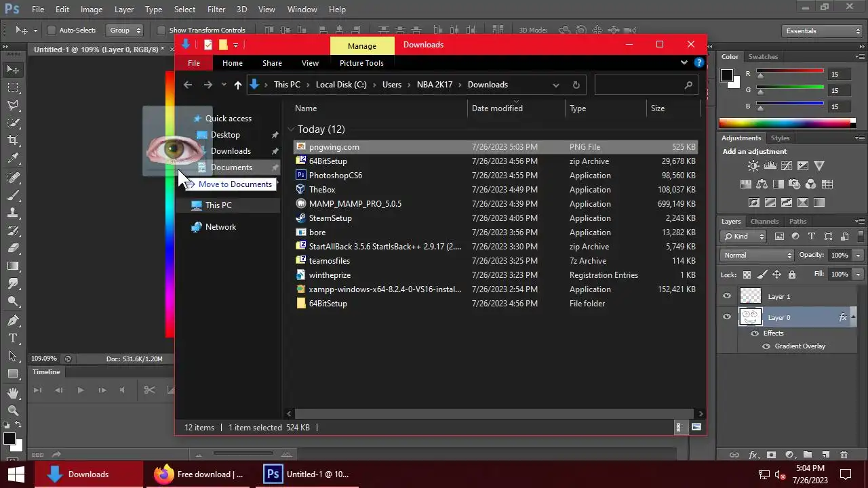Select the Move tool in Photoshop toolbar
The height and width of the screenshot is (488, 868).
13,69
